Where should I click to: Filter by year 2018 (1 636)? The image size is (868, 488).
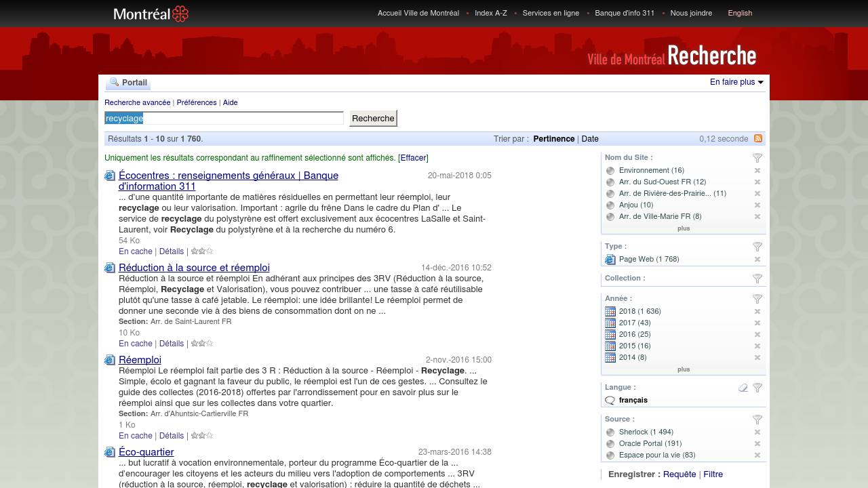point(640,312)
